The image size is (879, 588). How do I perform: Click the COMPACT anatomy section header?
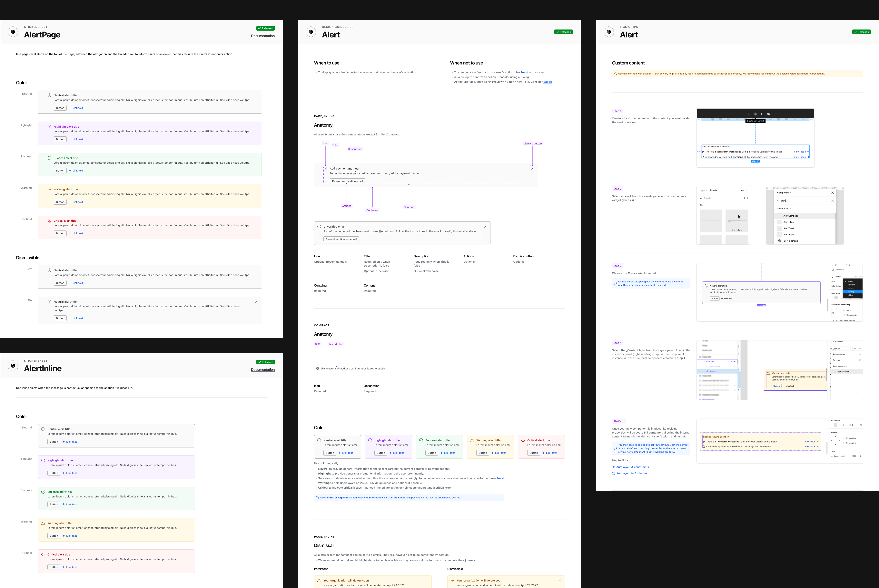[x=322, y=325]
